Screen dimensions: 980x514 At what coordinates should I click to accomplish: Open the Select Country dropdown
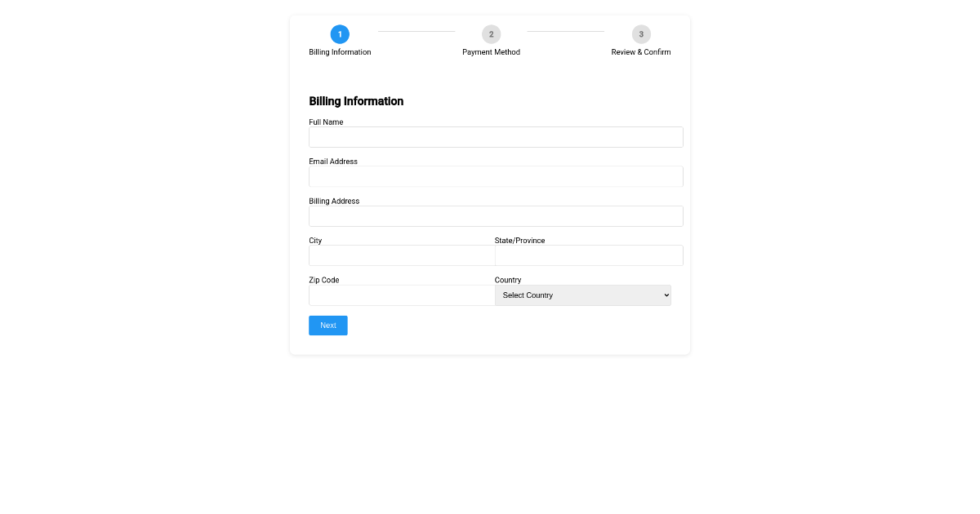tap(583, 295)
